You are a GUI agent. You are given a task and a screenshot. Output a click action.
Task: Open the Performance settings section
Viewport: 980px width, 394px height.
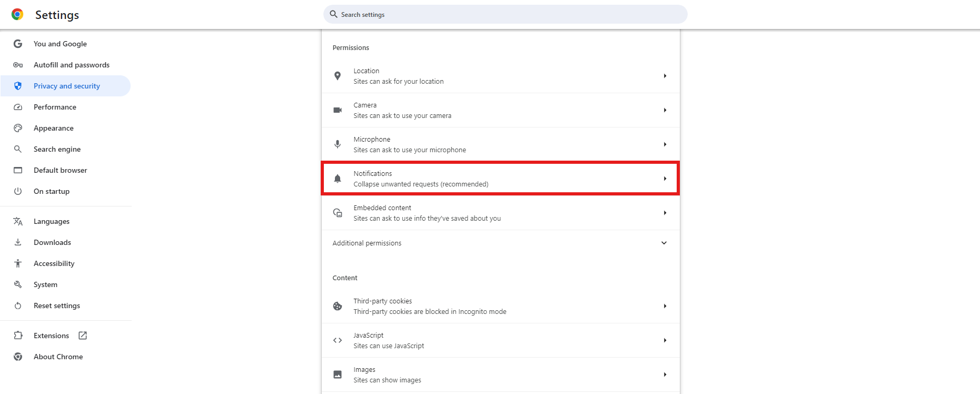pos(55,107)
